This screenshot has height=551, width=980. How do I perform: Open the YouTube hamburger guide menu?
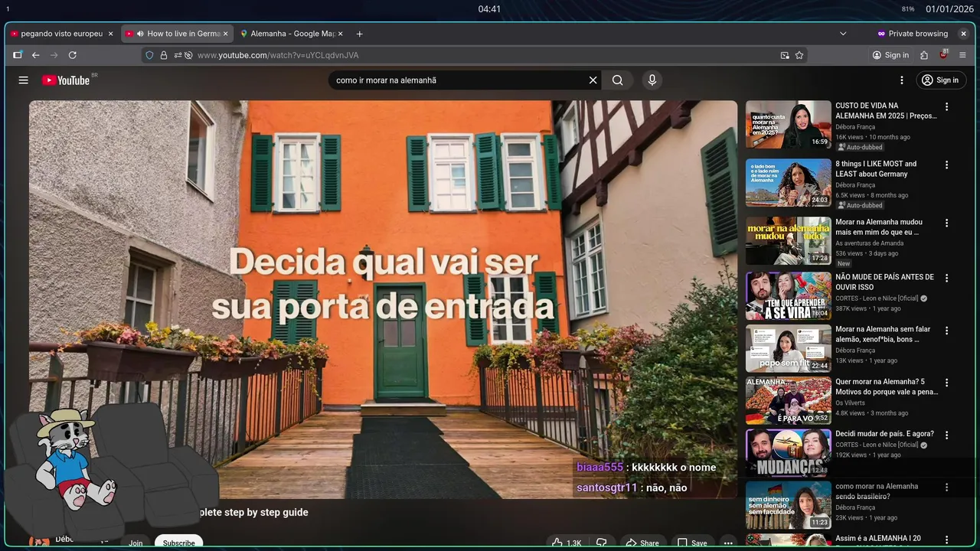(24, 80)
